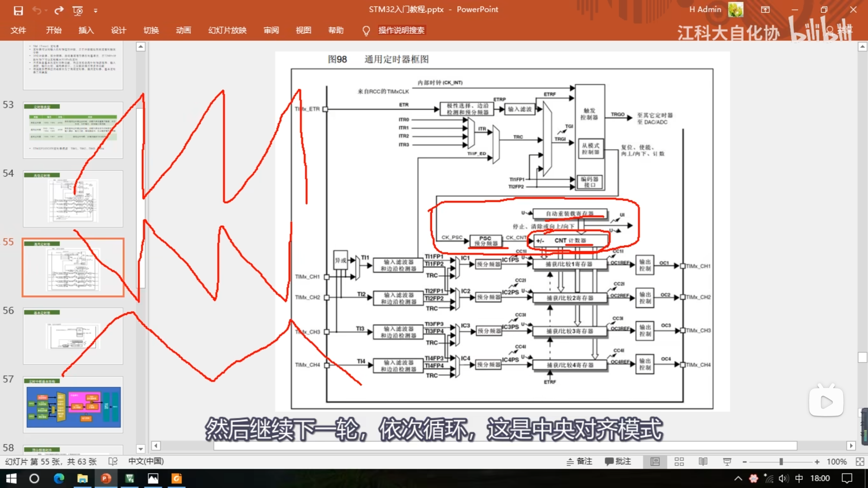Open the 插入 (Insert) ribbon tab
Viewport: 868px width, 488px height.
[x=86, y=30]
